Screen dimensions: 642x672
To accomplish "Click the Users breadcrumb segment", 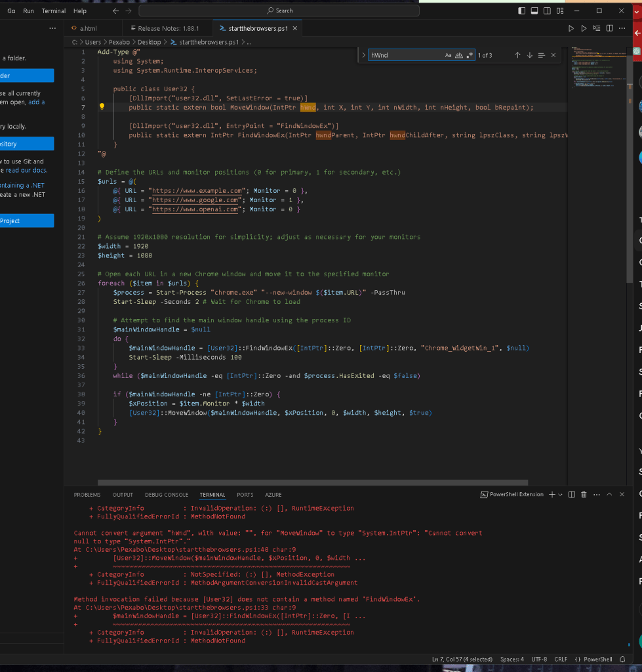I will (x=93, y=42).
